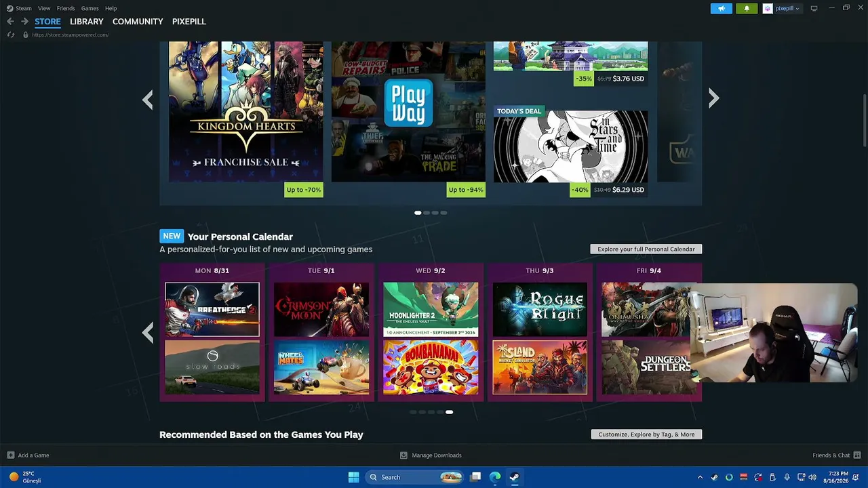Click the Steam page vertical scrollbar
The height and width of the screenshot is (488, 868).
pos(865,119)
